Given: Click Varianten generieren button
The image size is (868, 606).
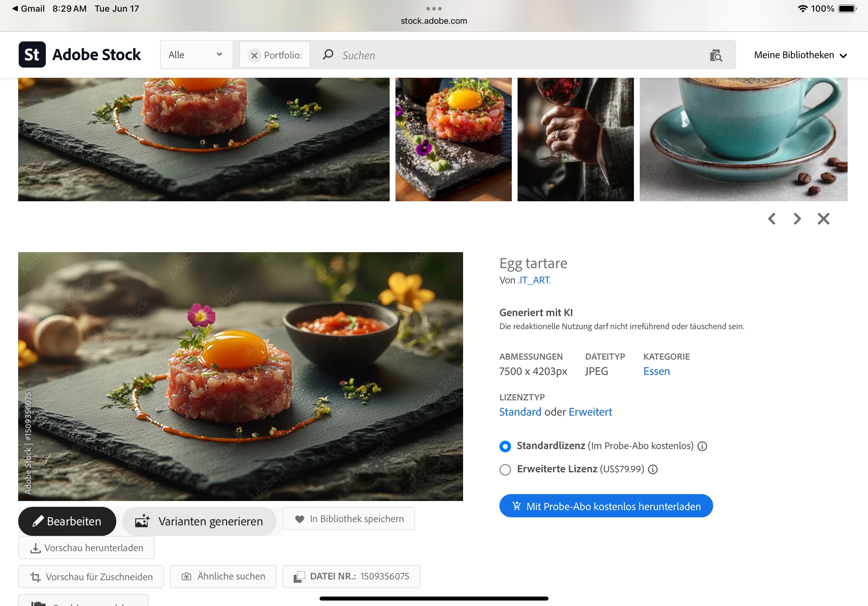Looking at the screenshot, I should pos(199,521).
